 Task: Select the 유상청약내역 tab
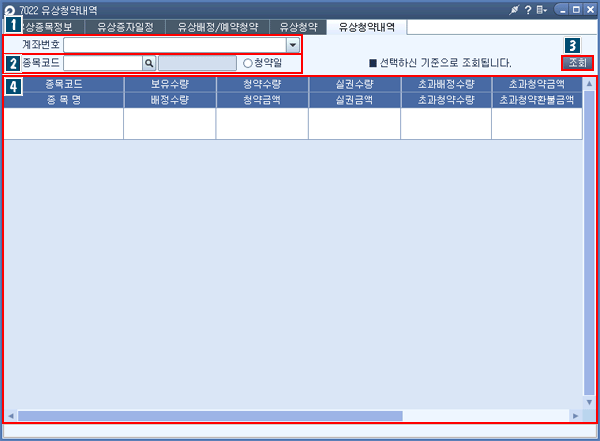click(x=367, y=27)
